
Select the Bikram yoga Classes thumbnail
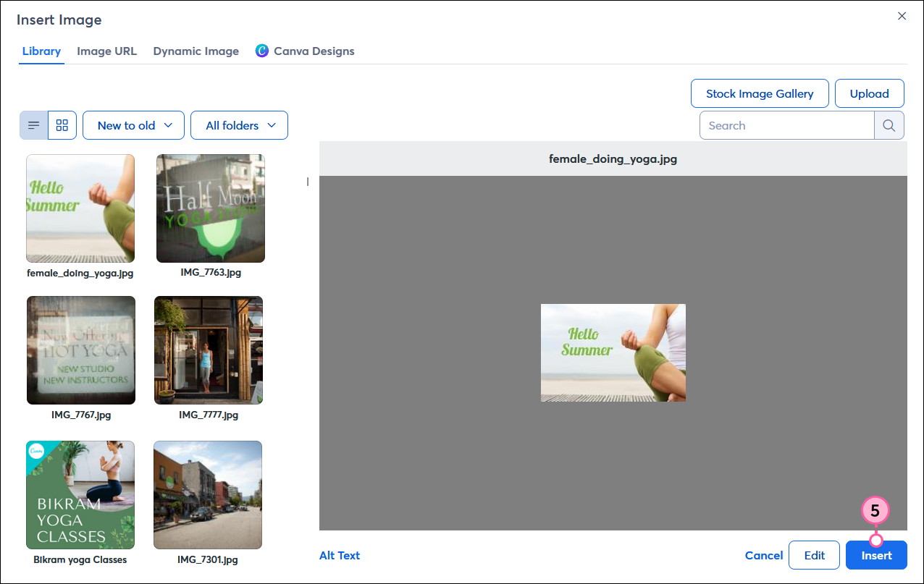click(x=80, y=495)
